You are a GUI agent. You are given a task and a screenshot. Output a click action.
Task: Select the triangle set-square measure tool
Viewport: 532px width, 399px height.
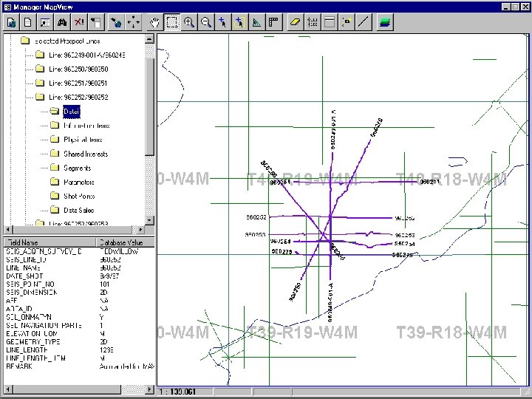[x=257, y=22]
